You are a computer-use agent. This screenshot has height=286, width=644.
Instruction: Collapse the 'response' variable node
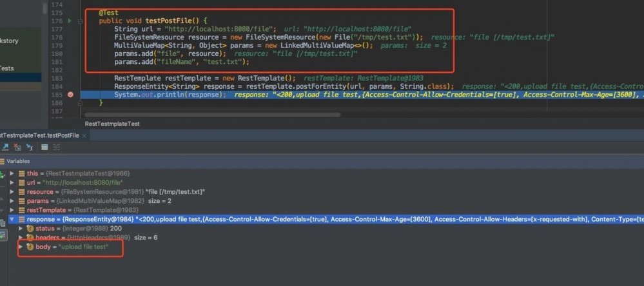pos(12,220)
